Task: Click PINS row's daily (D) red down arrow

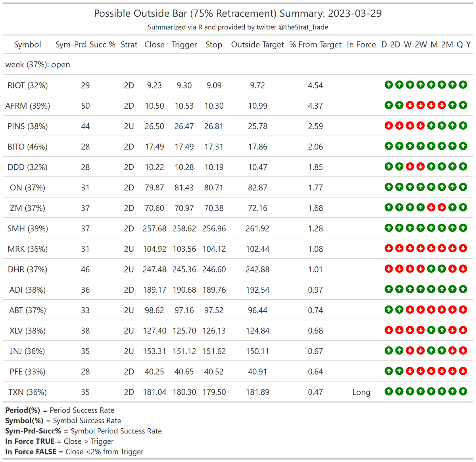Action: 389,125
